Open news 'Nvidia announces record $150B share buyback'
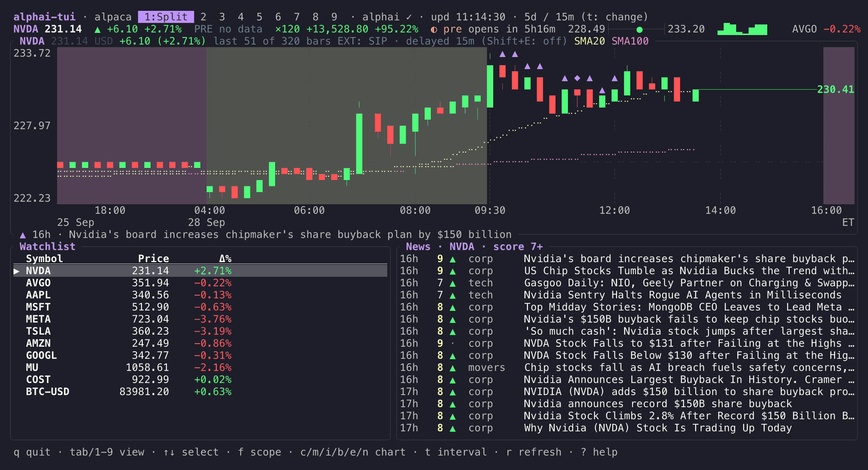The width and height of the screenshot is (868, 470). (x=627, y=404)
